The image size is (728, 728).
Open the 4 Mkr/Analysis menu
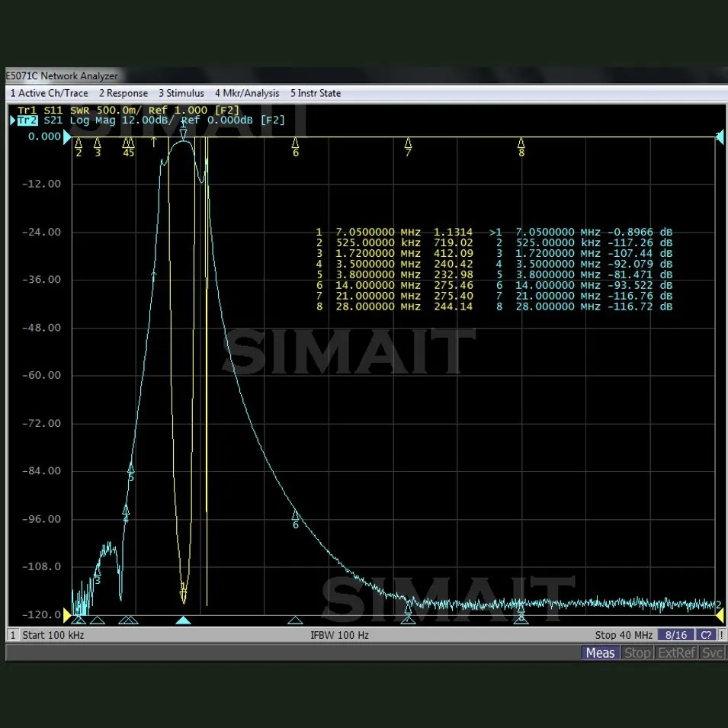tap(247, 93)
